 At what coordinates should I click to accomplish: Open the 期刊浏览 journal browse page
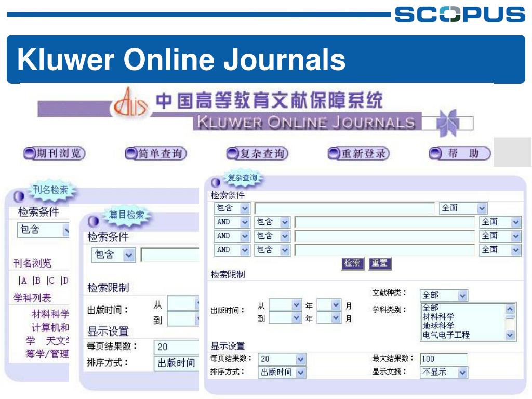(54, 153)
